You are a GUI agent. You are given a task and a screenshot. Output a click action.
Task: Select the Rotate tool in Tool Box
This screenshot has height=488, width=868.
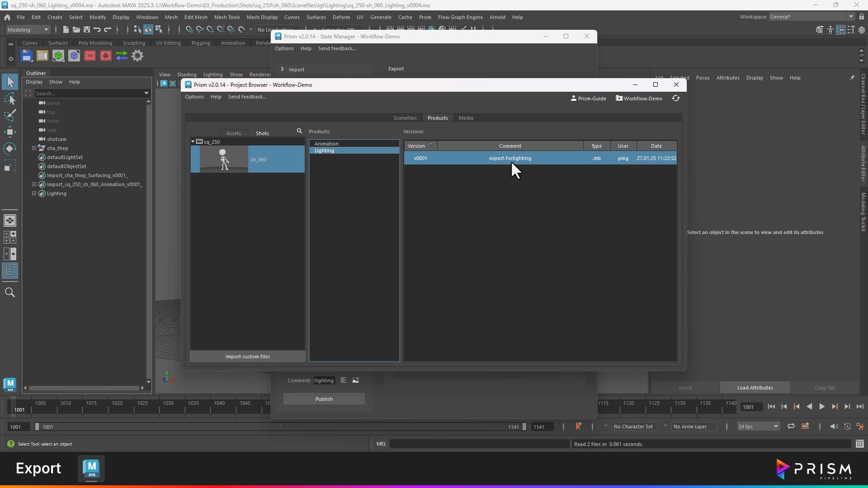[x=10, y=149]
